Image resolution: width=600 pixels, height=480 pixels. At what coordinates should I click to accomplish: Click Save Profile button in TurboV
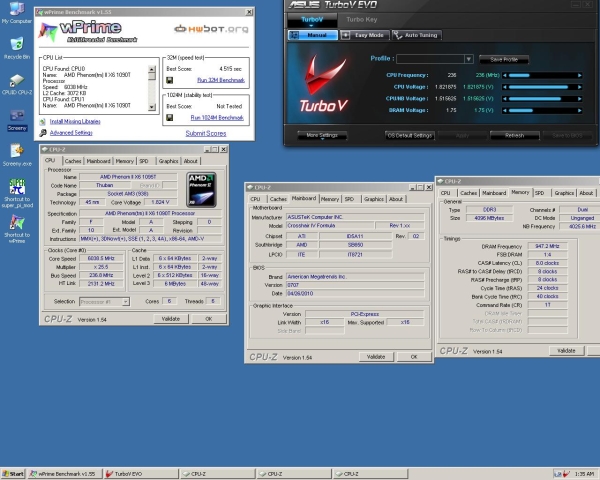504,59
